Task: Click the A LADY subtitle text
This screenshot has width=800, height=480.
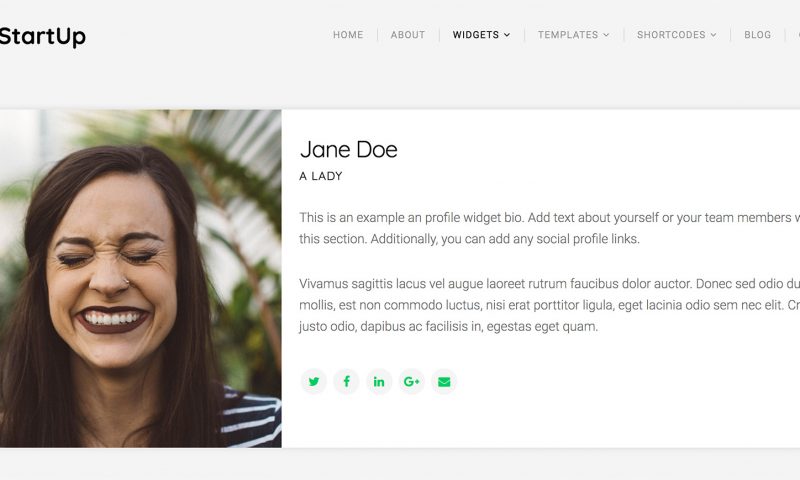Action: point(321,176)
